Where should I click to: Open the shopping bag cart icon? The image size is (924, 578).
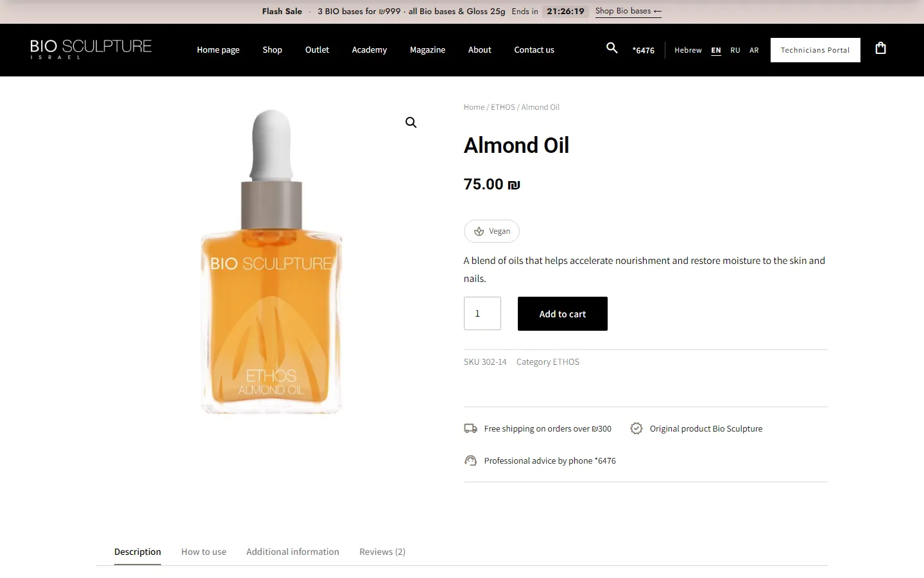click(x=880, y=48)
